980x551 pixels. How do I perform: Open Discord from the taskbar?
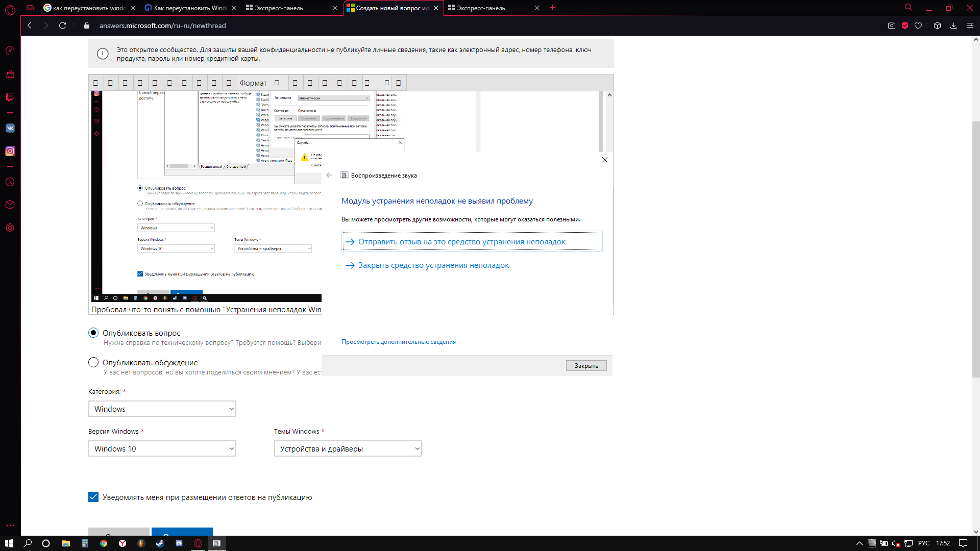(179, 543)
